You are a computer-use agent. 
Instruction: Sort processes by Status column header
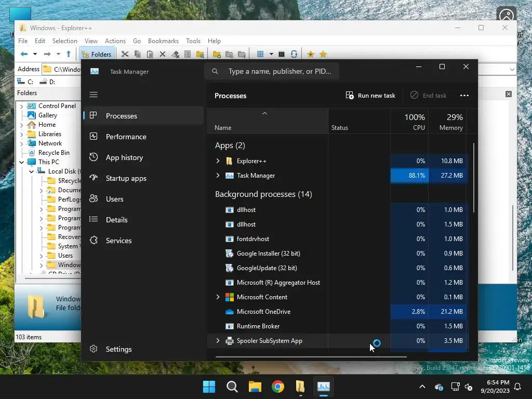click(360, 121)
